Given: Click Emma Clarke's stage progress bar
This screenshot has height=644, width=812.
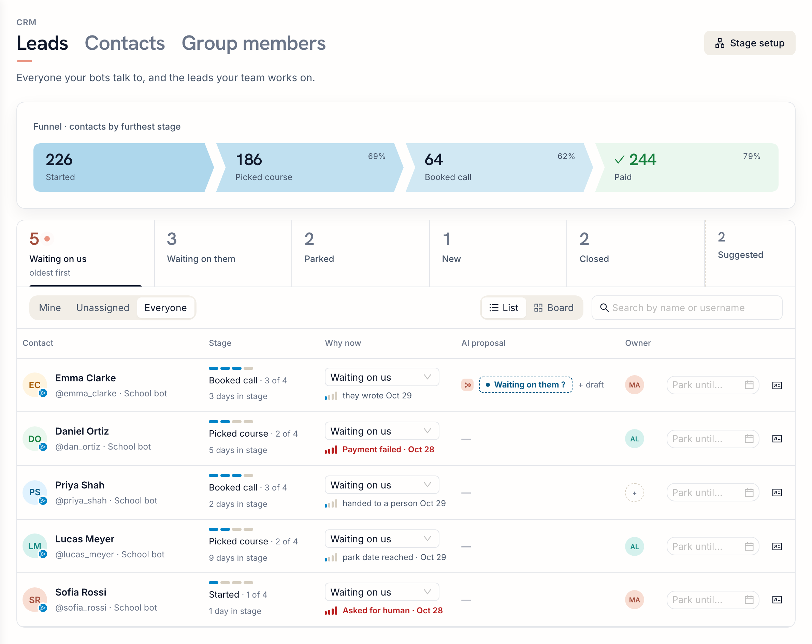Looking at the screenshot, I should 231,368.
